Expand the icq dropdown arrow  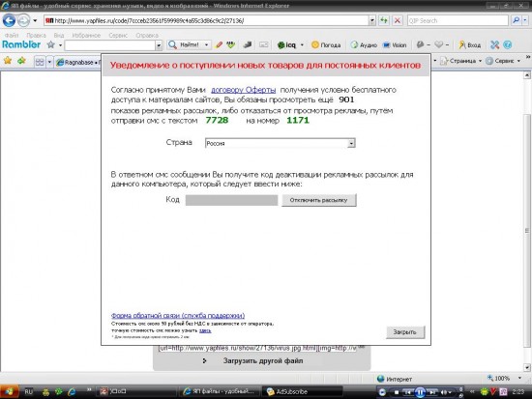coord(302,44)
